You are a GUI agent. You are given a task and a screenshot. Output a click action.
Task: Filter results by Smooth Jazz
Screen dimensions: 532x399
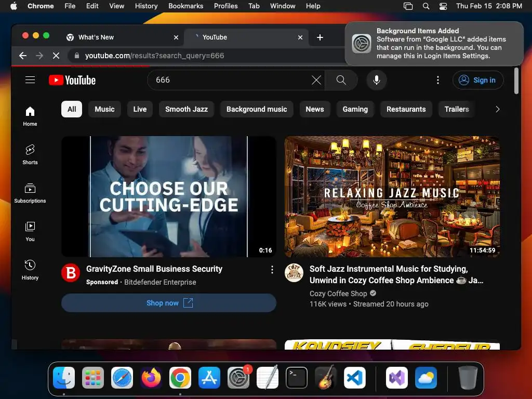click(x=187, y=109)
